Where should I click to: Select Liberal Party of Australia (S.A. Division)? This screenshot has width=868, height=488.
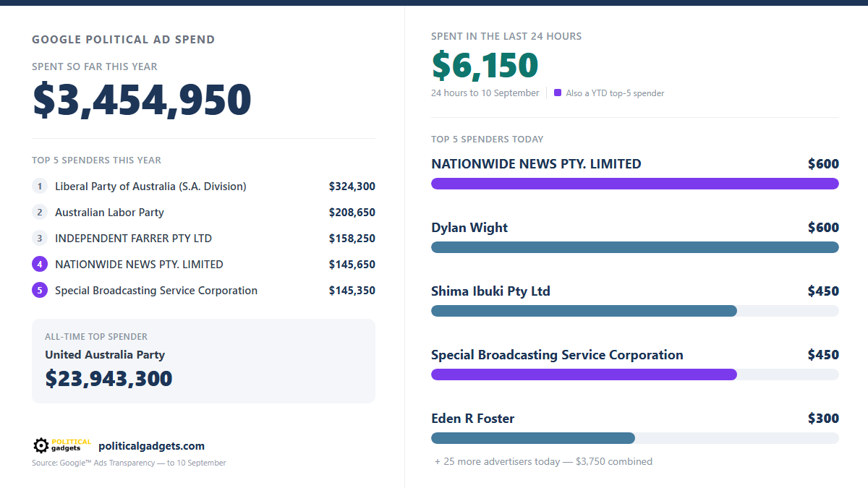150,187
